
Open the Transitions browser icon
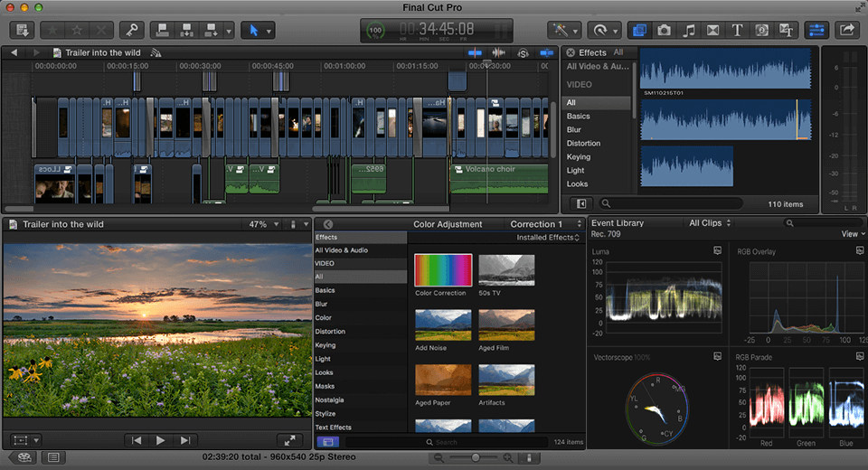(x=713, y=30)
